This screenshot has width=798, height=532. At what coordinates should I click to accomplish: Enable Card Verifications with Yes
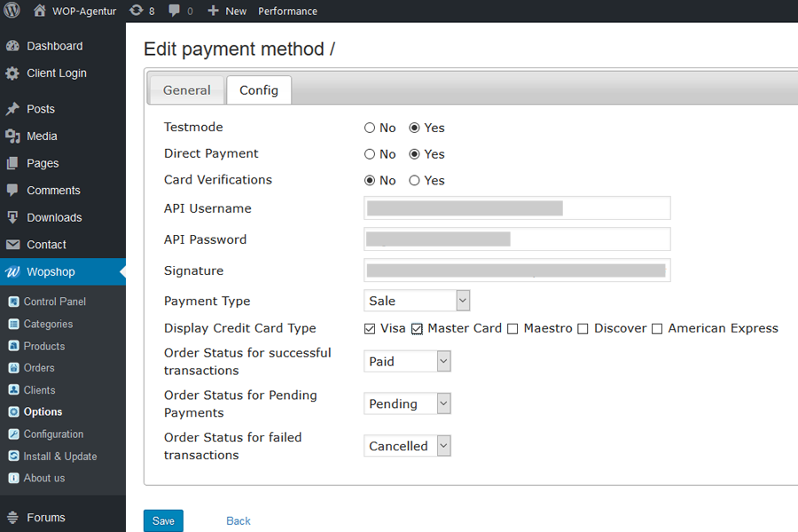click(414, 180)
